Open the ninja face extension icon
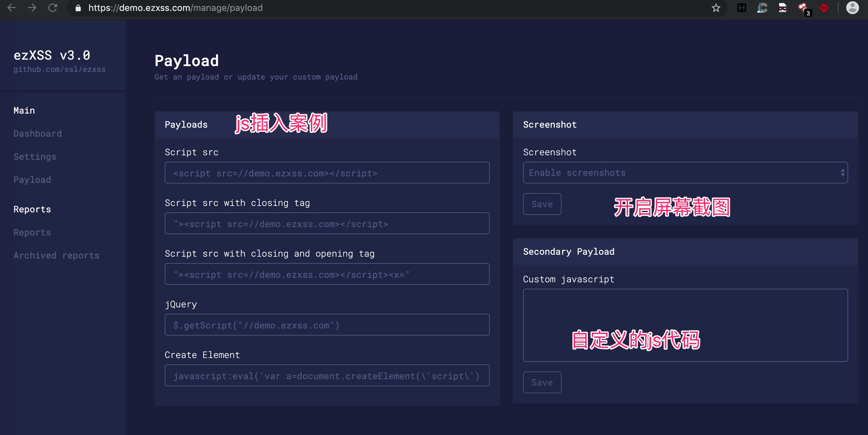The image size is (868, 435). pos(782,8)
